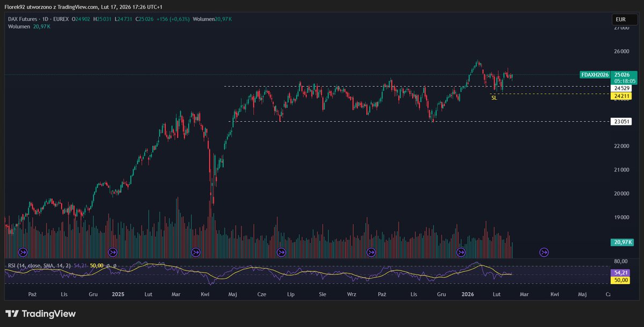This screenshot has width=644, height=327.
Task: Click the low value L24731
Action: (x=123, y=19)
